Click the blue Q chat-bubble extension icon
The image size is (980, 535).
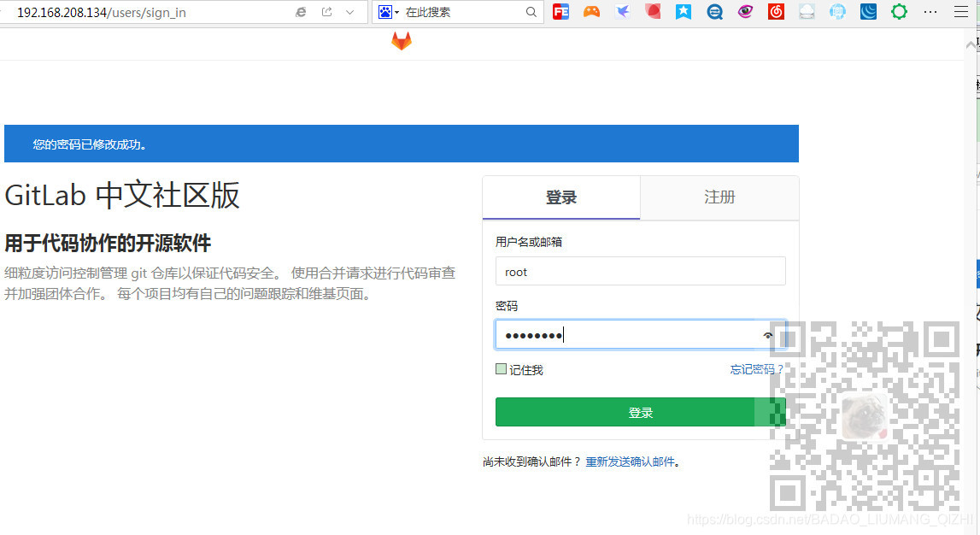tap(714, 11)
